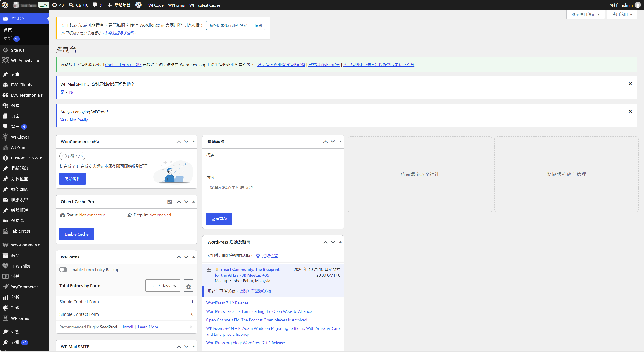Click No under WP Mail SMTP notice

coord(72,92)
